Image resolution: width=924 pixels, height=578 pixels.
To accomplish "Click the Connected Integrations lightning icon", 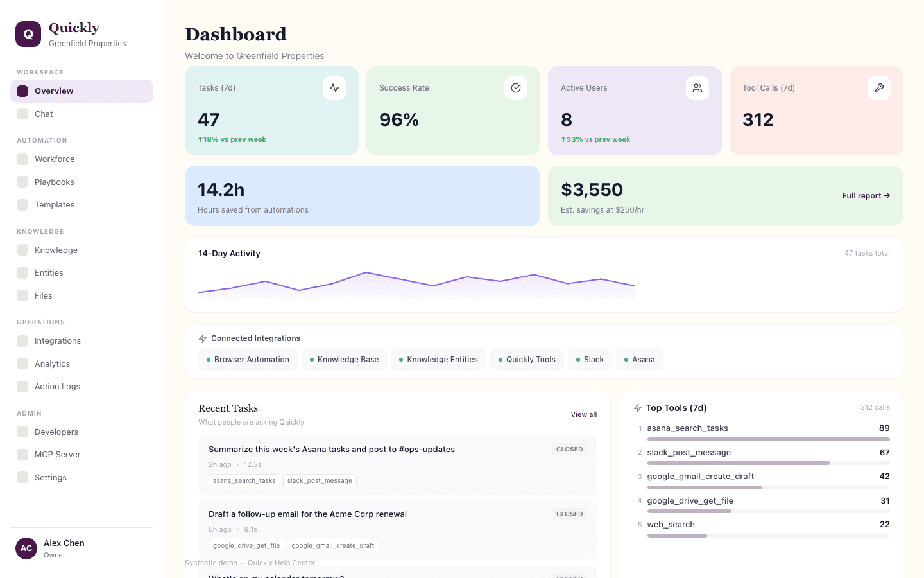I will 203,338.
